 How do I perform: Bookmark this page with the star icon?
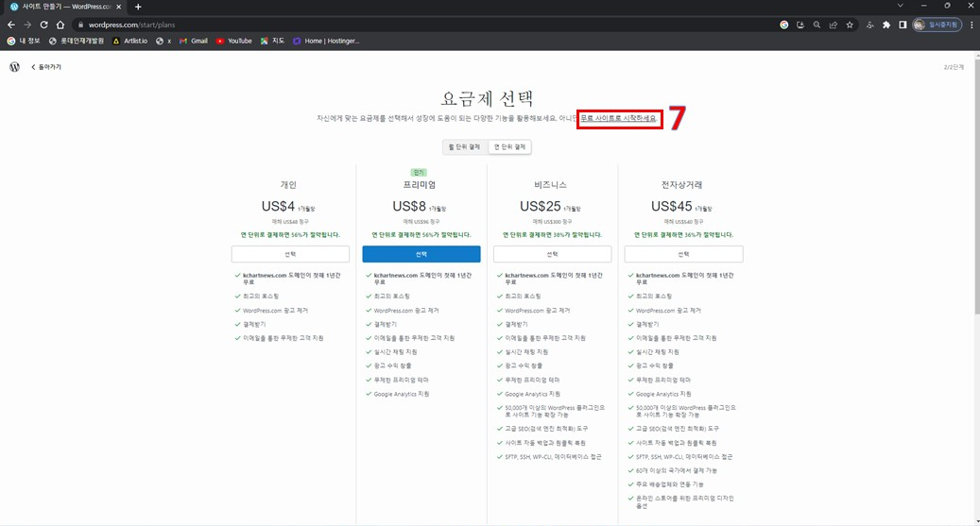click(850, 25)
